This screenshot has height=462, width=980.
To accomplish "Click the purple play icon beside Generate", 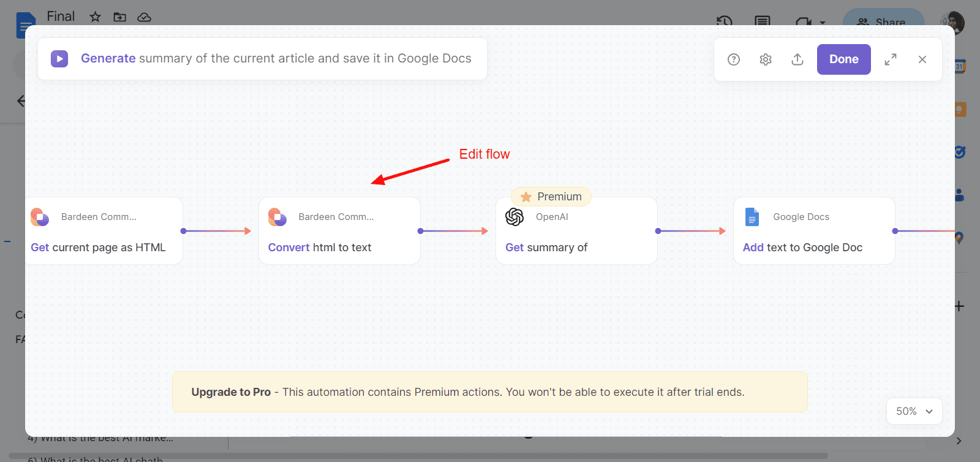I will [59, 59].
